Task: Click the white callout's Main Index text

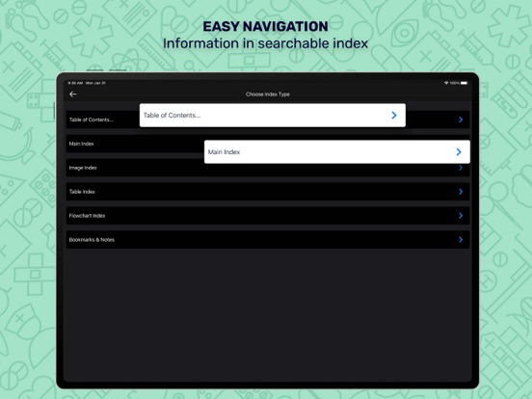Action: pos(224,152)
